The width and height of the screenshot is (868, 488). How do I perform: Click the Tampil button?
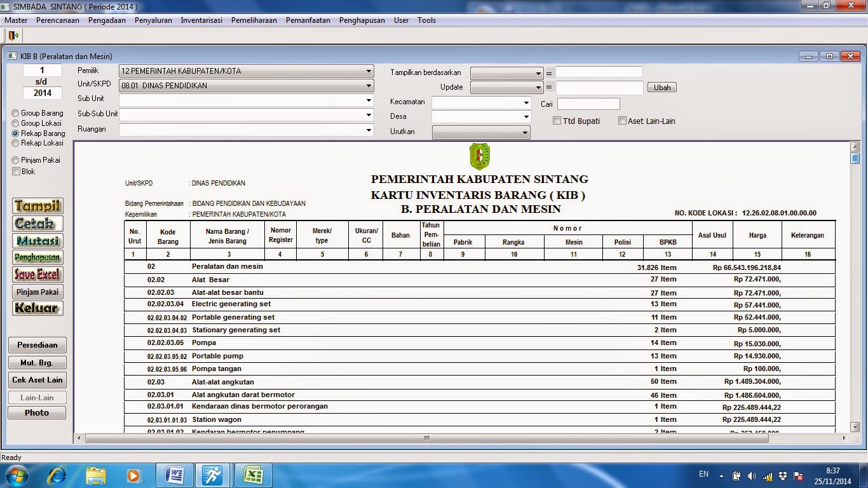pyautogui.click(x=37, y=206)
